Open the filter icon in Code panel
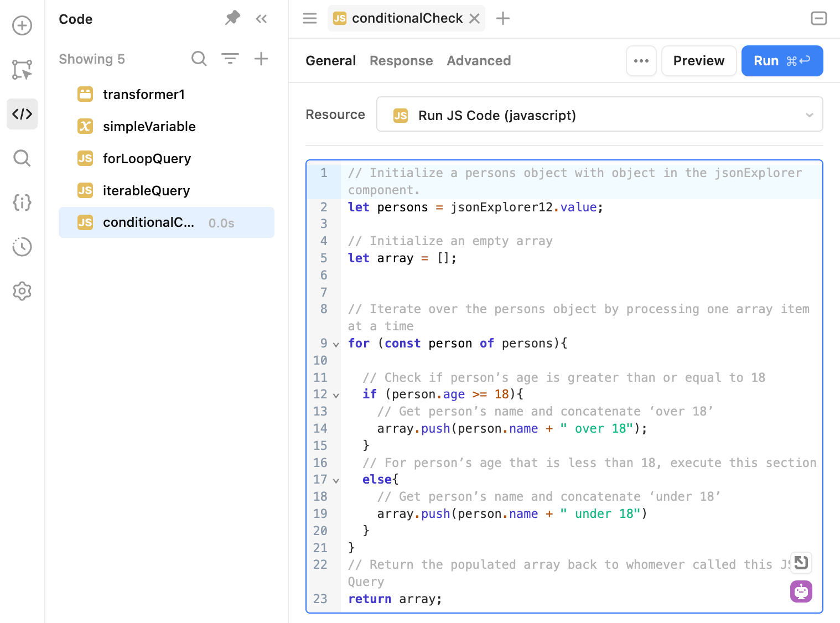Image resolution: width=840 pixels, height=623 pixels. [230, 59]
